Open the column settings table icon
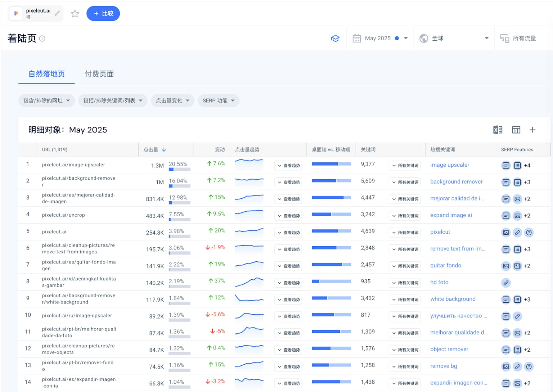Image resolution: width=553 pixels, height=392 pixels. point(516,130)
